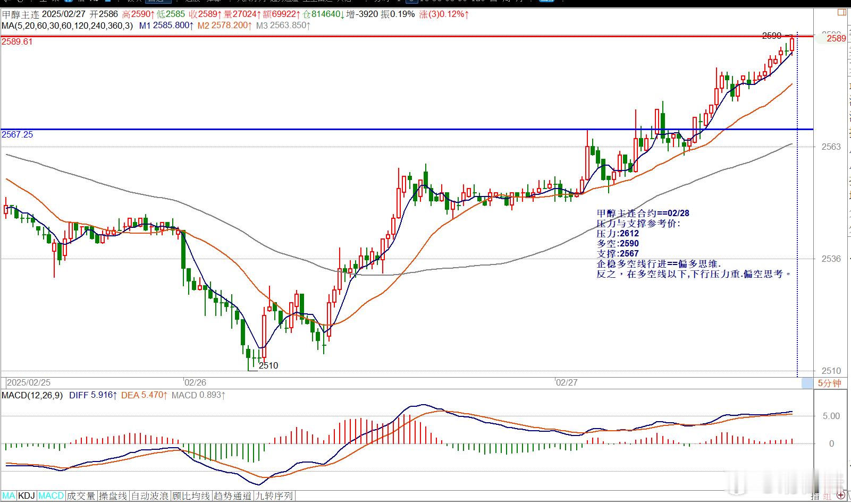Screen dimensions: 851x504
Task: Click the 仓814640 open interest value
Action: 323,14
